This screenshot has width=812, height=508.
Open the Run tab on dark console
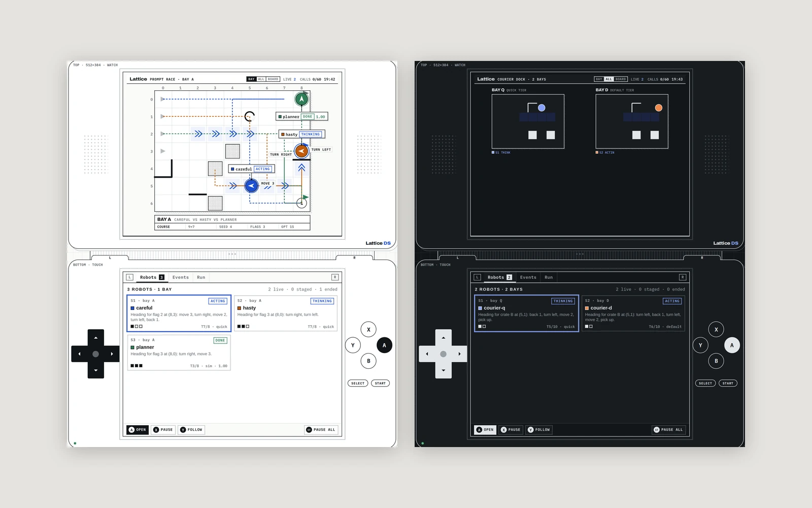549,277
